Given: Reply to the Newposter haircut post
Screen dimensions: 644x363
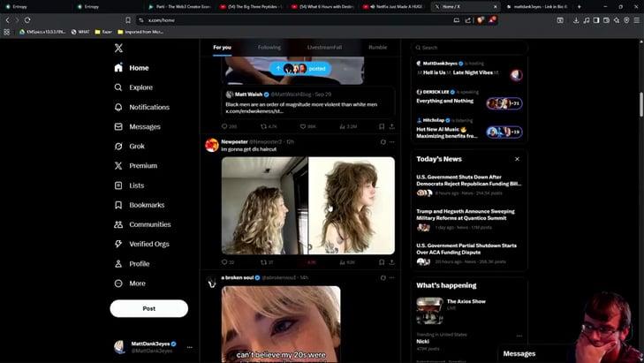Looking at the screenshot, I should pos(228,262).
